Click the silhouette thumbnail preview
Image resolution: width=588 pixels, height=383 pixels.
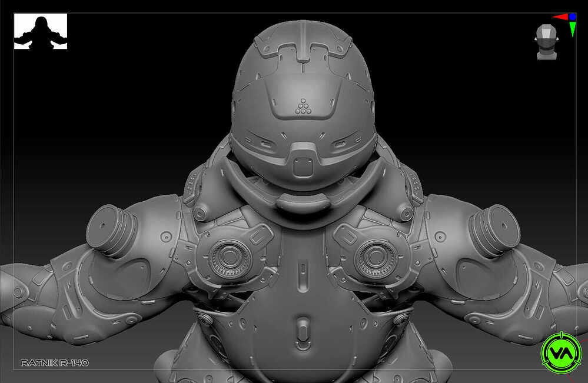[41, 32]
